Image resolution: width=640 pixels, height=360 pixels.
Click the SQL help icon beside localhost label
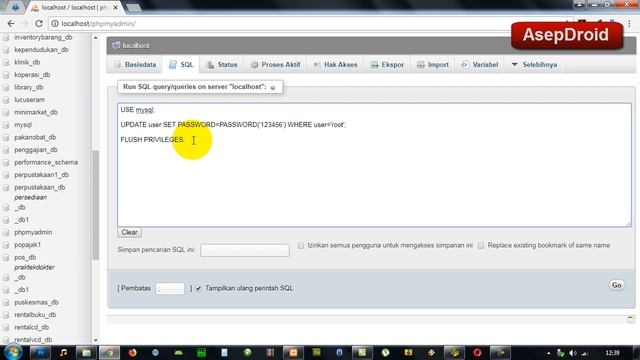273,87
